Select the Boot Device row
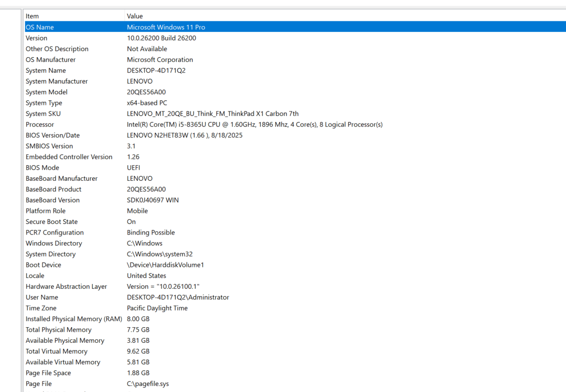The height and width of the screenshot is (392, 566). tap(295, 265)
